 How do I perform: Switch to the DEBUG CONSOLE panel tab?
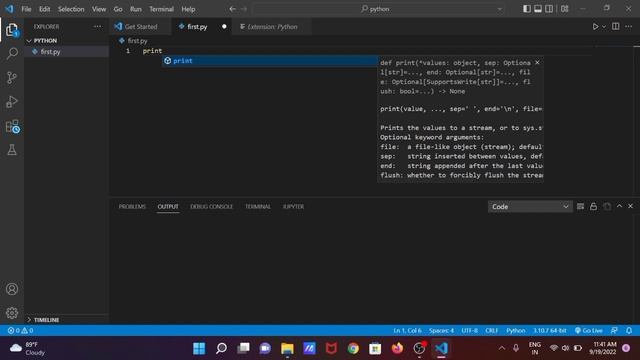coord(211,207)
